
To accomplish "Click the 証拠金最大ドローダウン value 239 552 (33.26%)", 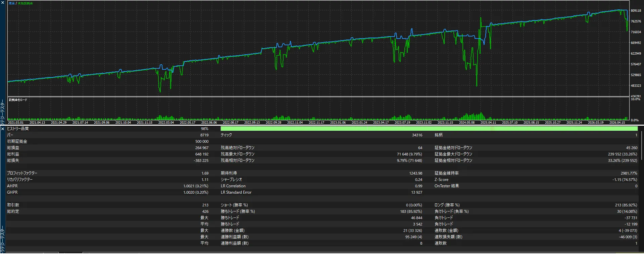I will pos(623,154).
